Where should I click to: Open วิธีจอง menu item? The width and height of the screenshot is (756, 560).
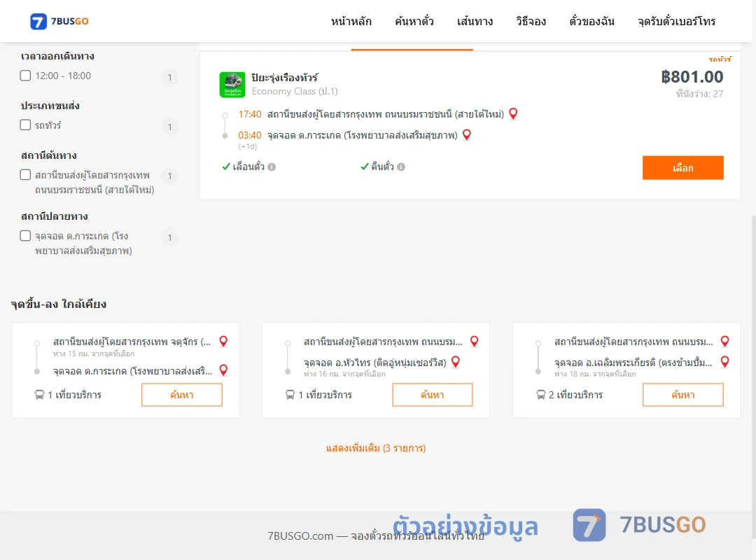pos(531,21)
